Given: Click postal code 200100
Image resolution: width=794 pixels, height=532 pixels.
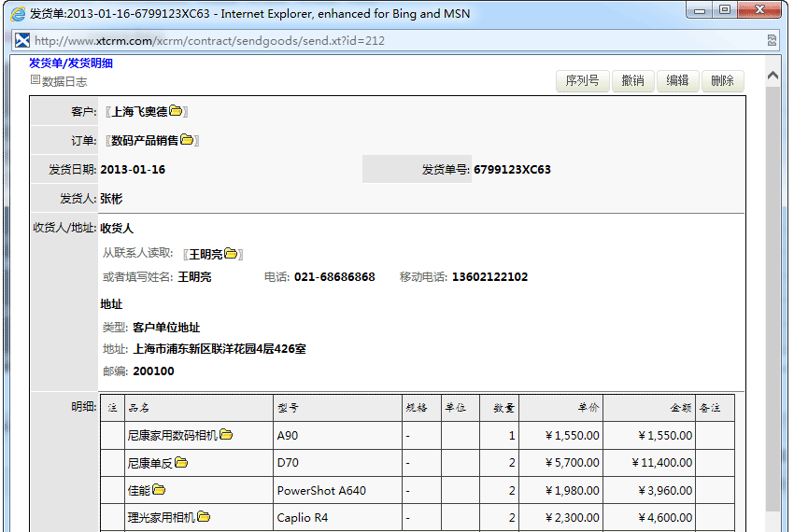Looking at the screenshot, I should (153, 371).
